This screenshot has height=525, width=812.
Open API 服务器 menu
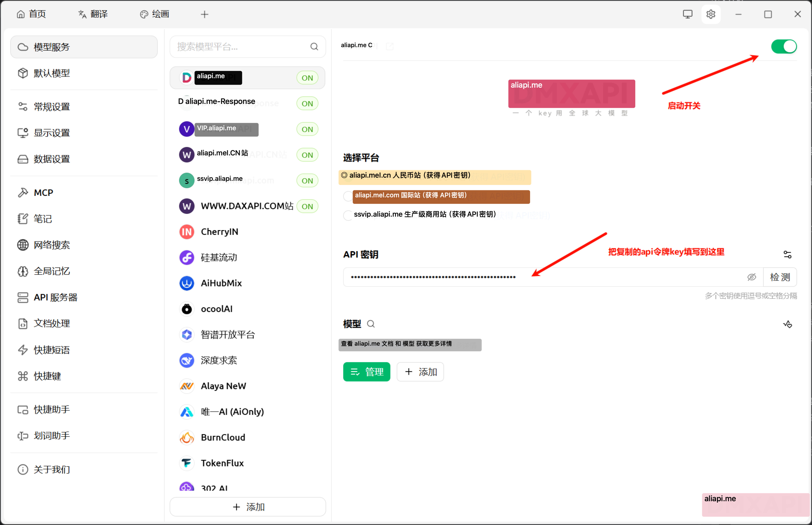pos(84,297)
